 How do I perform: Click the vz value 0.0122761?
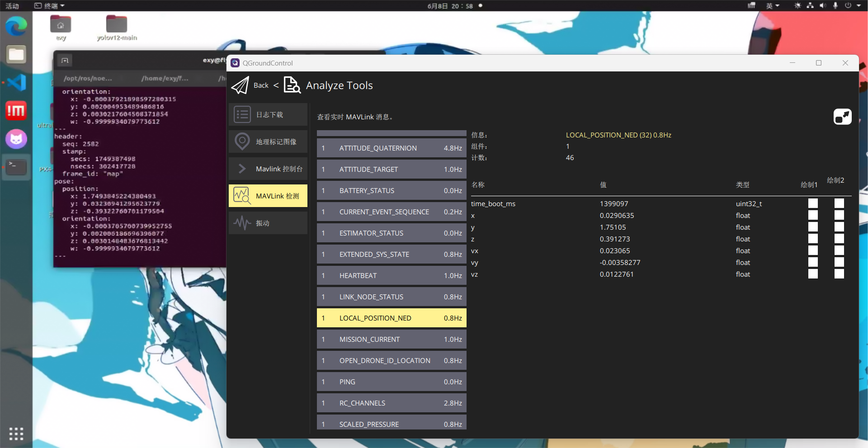point(617,274)
